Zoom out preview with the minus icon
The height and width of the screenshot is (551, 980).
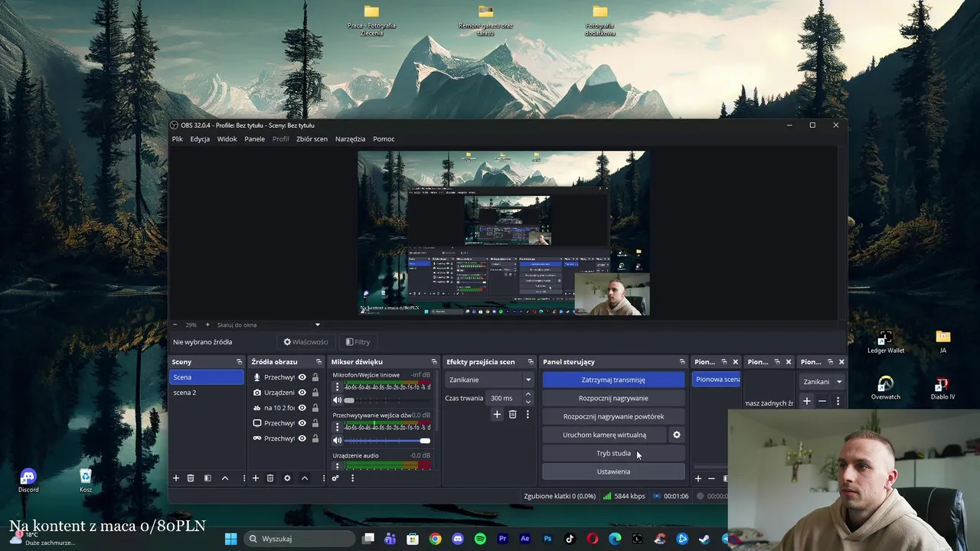click(x=175, y=324)
